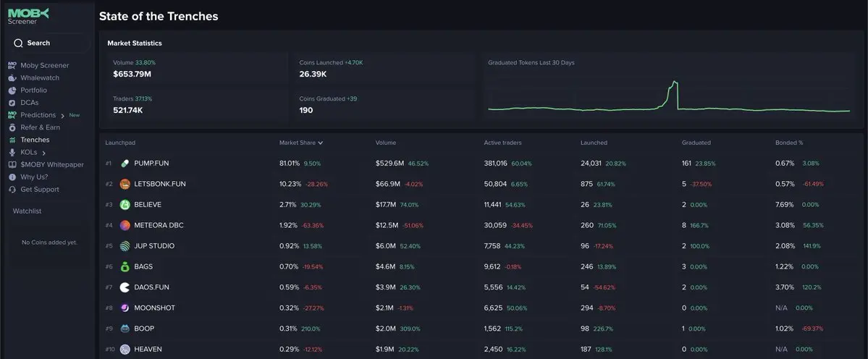The height and width of the screenshot is (359, 868).
Task: Click the Moby Screener sidebar icon
Action: 12,65
